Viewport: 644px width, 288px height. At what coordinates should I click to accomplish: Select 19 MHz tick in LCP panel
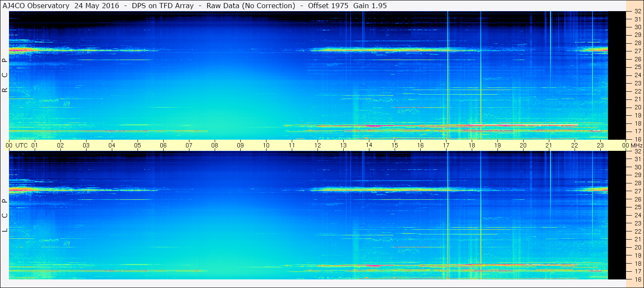pos(638,255)
